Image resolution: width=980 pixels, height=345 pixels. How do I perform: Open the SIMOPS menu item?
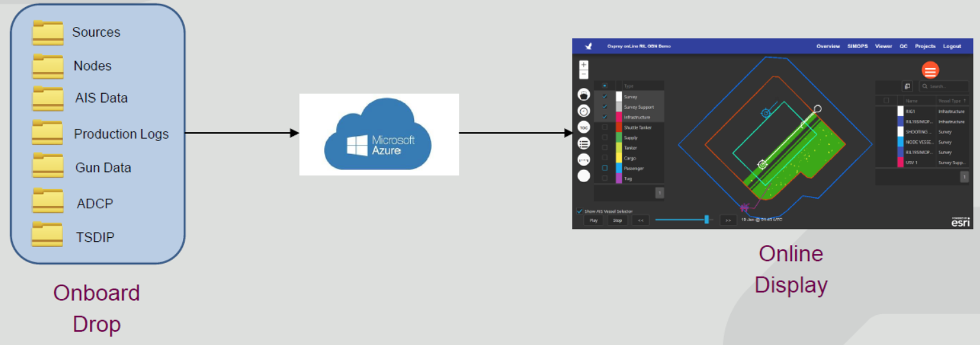point(857,46)
